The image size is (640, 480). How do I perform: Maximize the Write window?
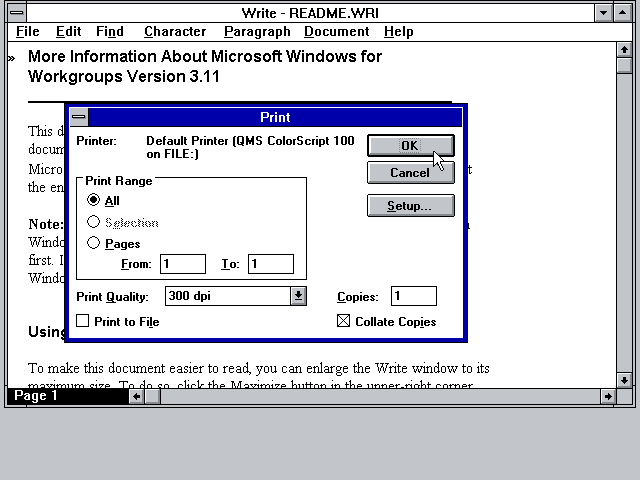tap(622, 13)
